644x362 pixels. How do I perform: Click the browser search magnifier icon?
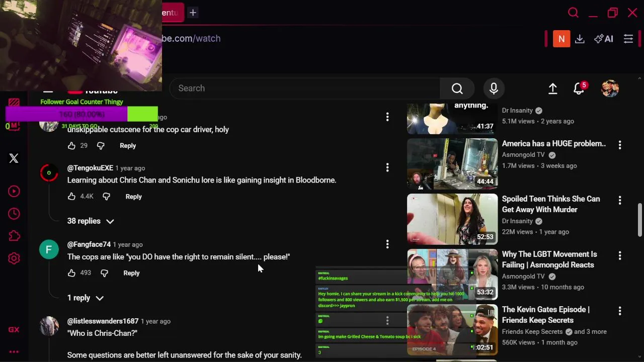[x=573, y=13]
